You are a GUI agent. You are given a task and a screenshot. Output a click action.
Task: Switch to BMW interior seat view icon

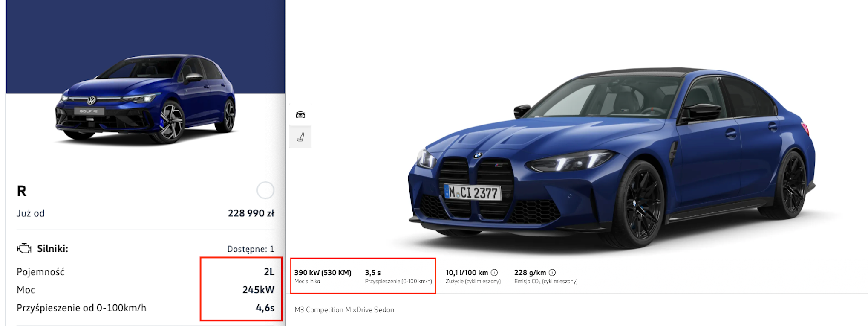[300, 137]
